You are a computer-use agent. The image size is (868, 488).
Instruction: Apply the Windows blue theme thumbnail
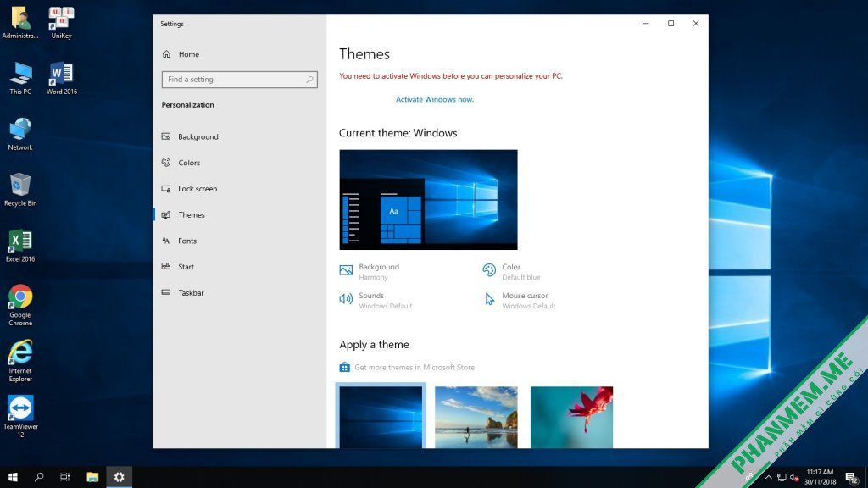click(381, 417)
